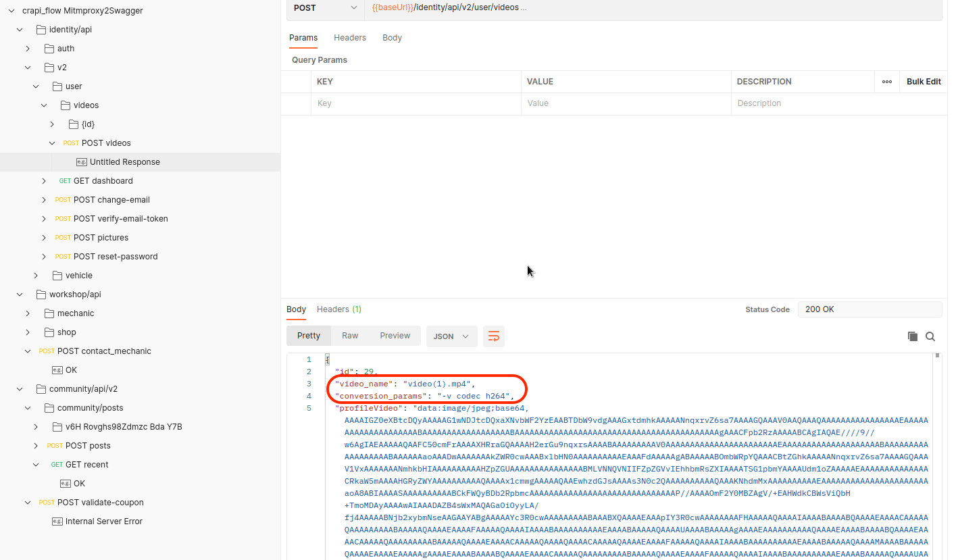Screen dimensions: 958x560
Task: Click the Status Code 200 OK field
Action: 869,309
